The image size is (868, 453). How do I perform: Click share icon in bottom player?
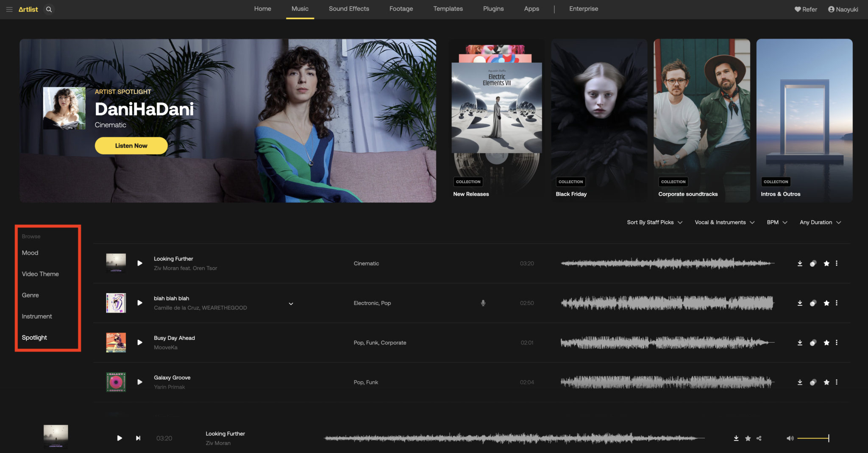[x=759, y=438]
